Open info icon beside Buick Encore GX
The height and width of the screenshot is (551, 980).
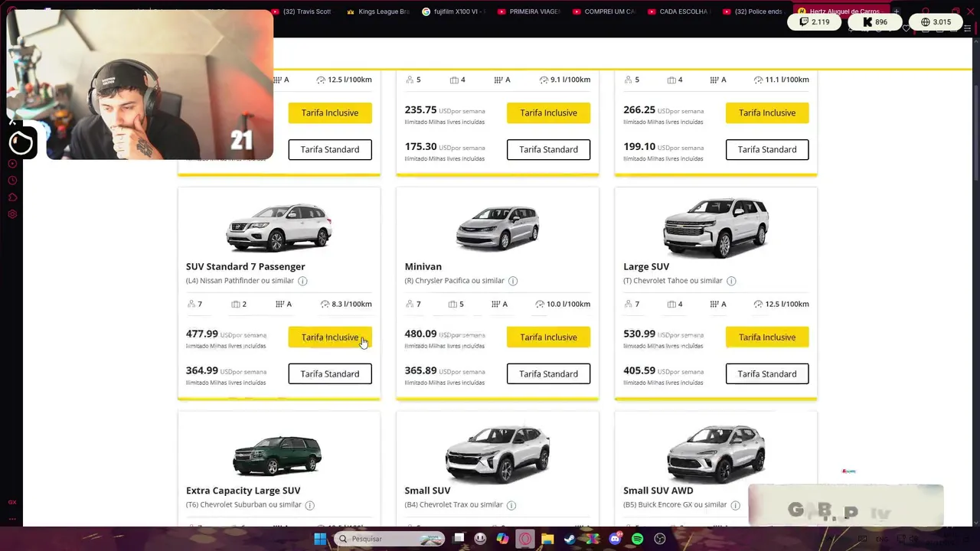(735, 505)
